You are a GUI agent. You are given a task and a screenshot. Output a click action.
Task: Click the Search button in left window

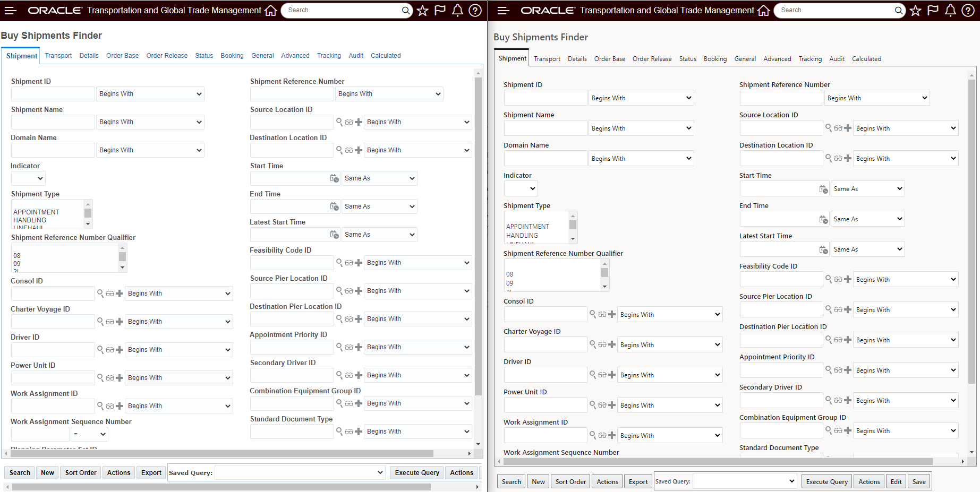point(20,472)
